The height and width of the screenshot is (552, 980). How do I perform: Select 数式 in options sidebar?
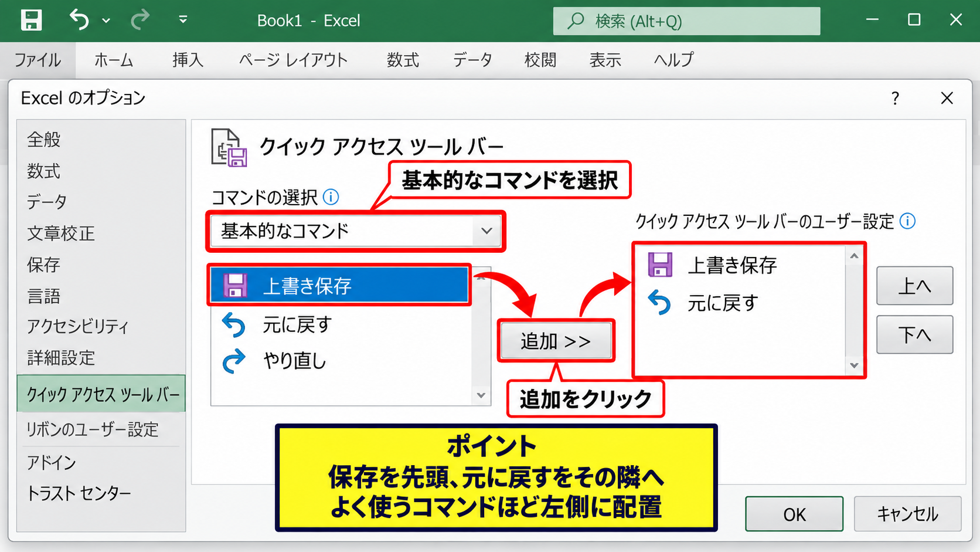click(x=101, y=171)
